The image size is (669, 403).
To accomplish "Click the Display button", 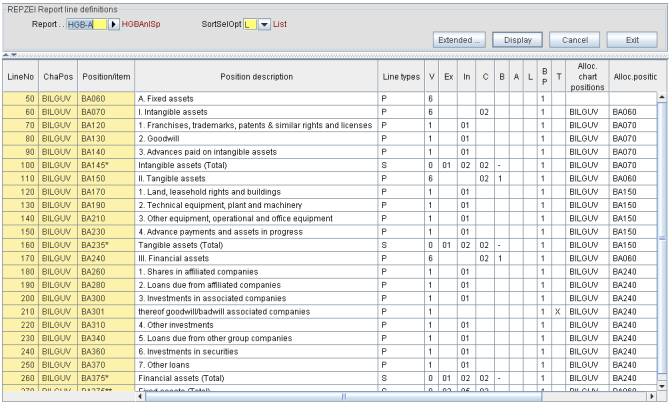I will coord(518,40).
